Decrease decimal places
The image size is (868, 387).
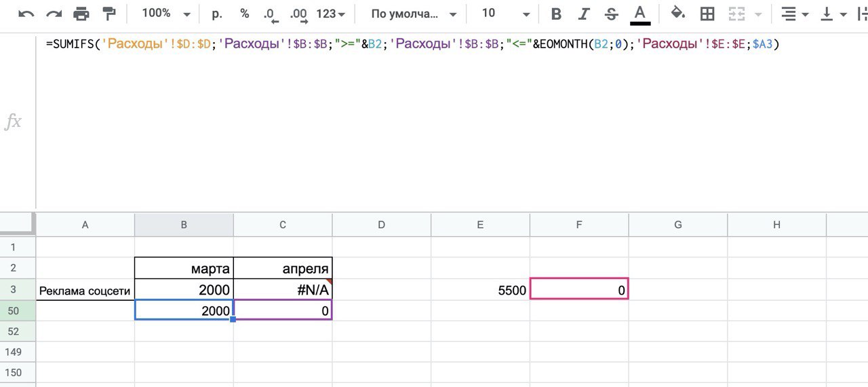[271, 14]
